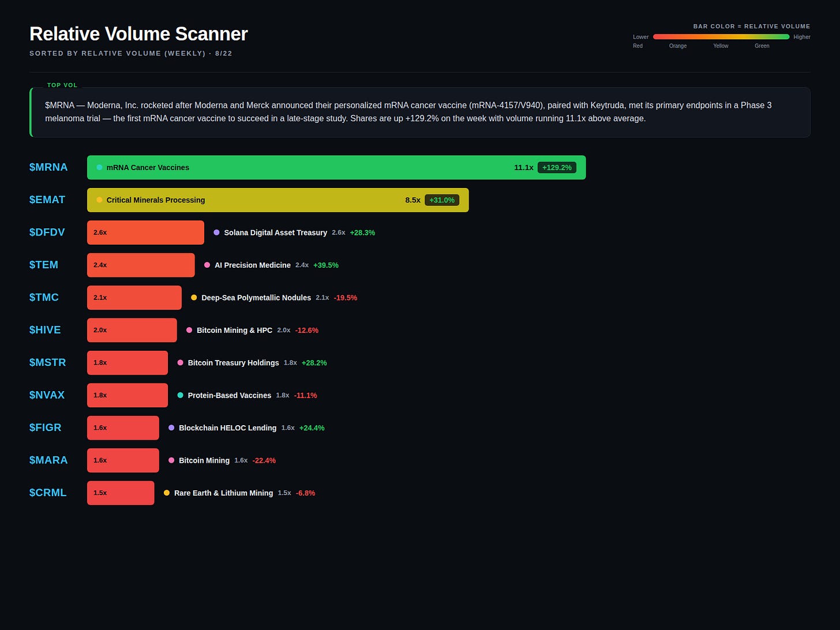Image resolution: width=840 pixels, height=630 pixels.
Task: Select the $HIVE ticker symbol
Action: 45,330
